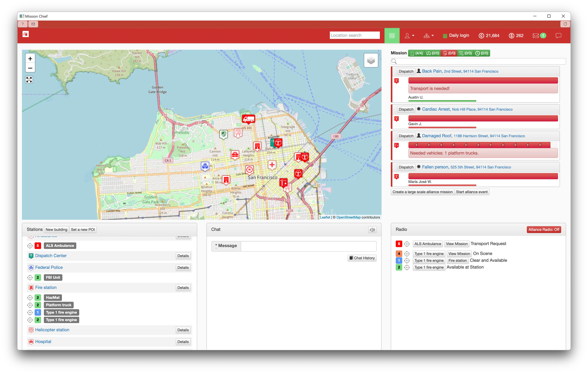Open the map layers control
Viewport: 588px width, 373px height.
pos(371,60)
